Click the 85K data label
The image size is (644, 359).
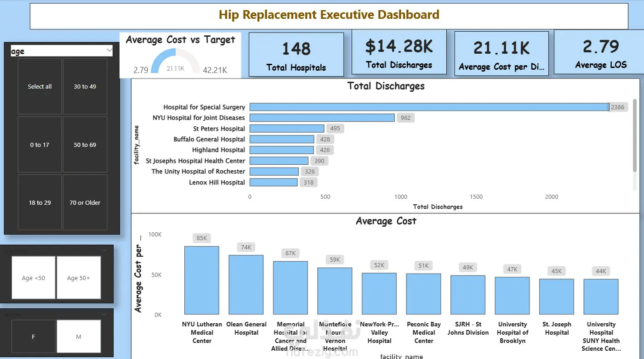tap(202, 238)
